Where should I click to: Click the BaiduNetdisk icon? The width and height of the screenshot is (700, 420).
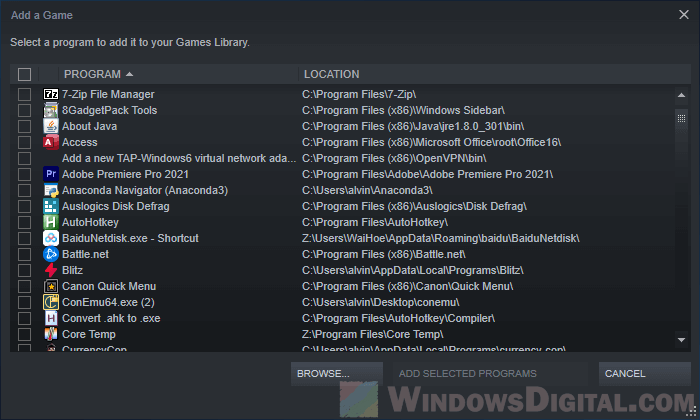51,238
